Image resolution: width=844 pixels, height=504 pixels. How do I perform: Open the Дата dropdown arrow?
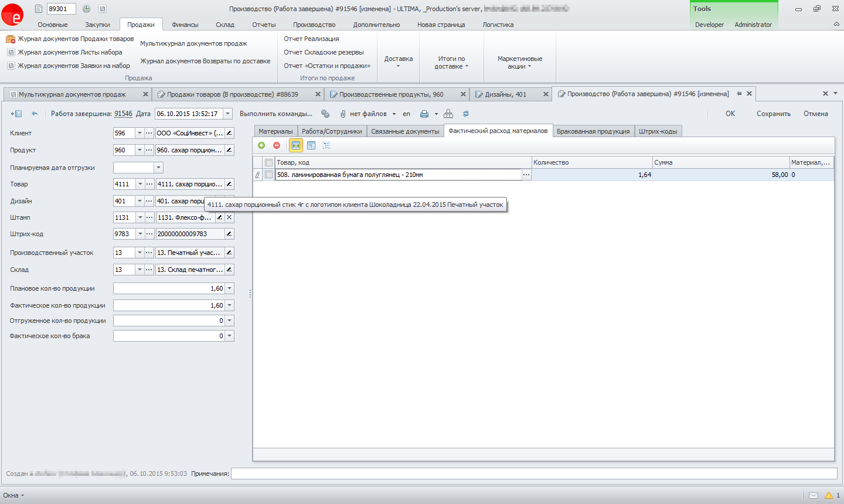[x=228, y=114]
